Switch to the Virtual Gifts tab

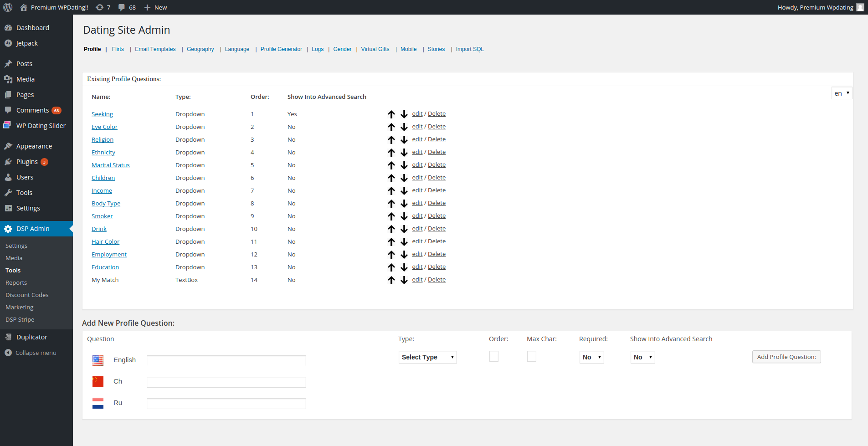[375, 49]
